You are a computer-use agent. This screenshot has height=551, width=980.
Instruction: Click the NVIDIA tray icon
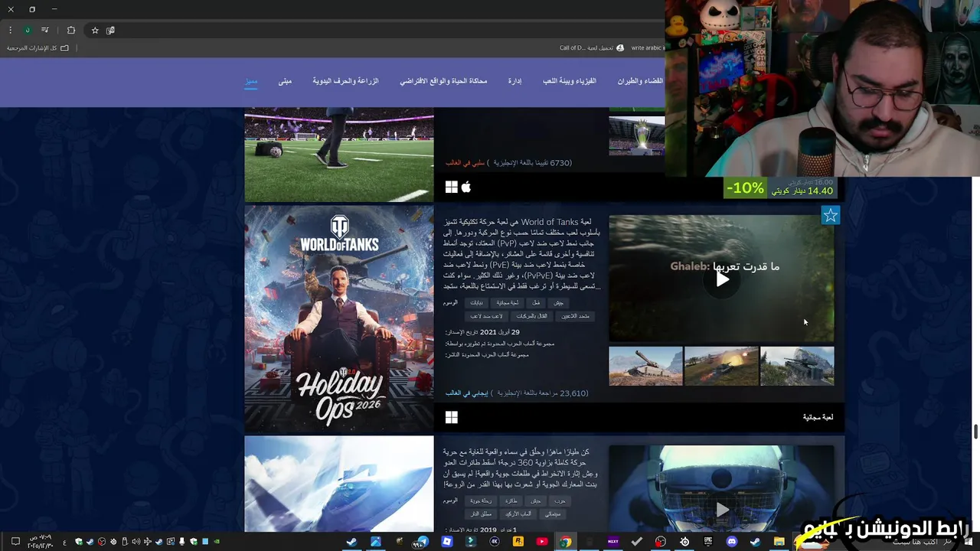[x=217, y=541]
